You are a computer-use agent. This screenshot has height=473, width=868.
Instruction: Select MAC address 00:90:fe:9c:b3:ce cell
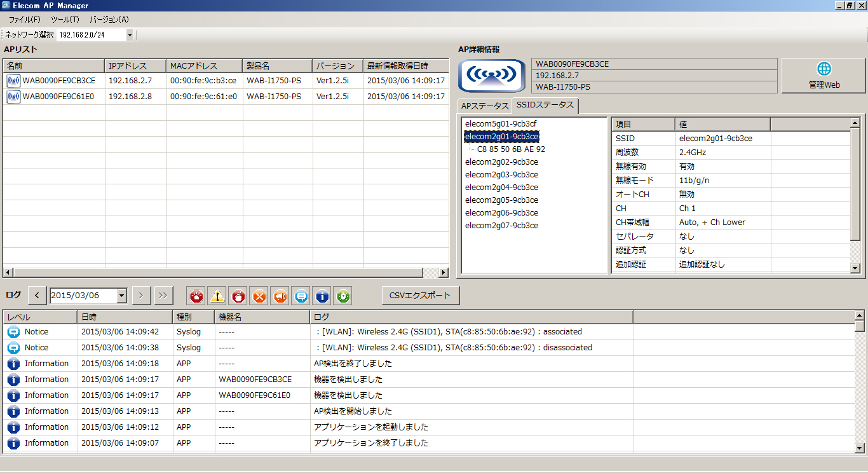tap(203, 81)
